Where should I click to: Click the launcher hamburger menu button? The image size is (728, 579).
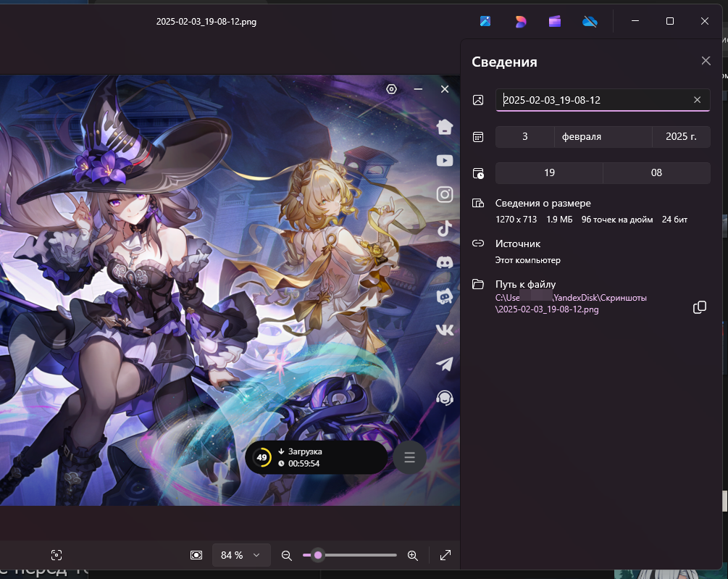409,457
